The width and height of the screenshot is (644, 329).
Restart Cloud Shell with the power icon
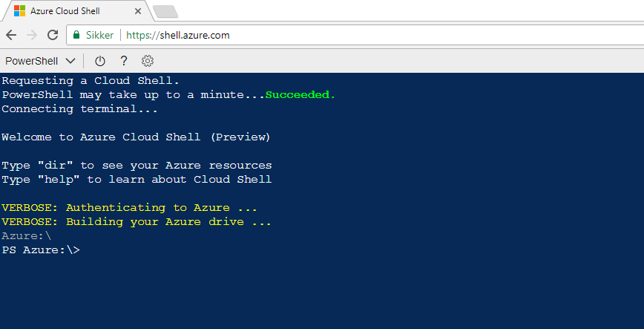(100, 62)
